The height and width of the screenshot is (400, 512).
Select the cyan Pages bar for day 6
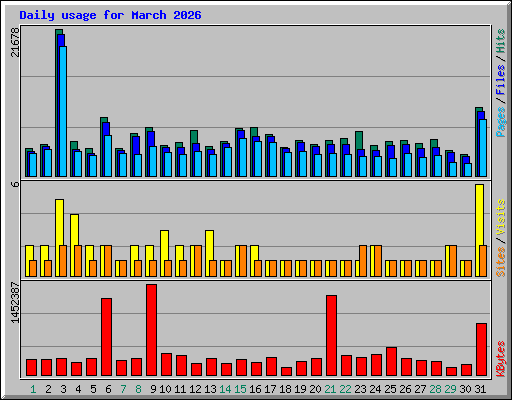click(108, 156)
